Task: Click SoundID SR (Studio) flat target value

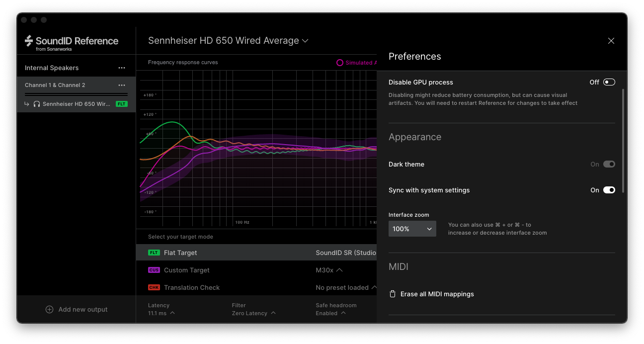Action: (x=346, y=253)
